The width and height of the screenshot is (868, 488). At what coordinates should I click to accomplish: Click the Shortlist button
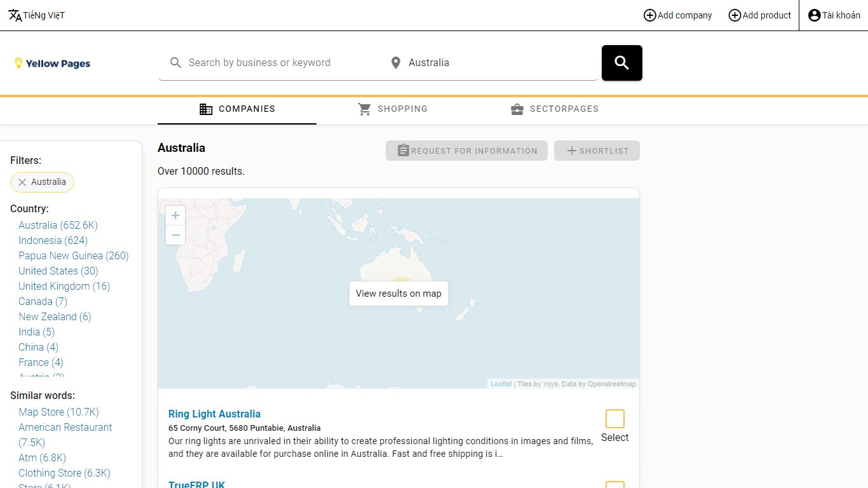tap(597, 151)
